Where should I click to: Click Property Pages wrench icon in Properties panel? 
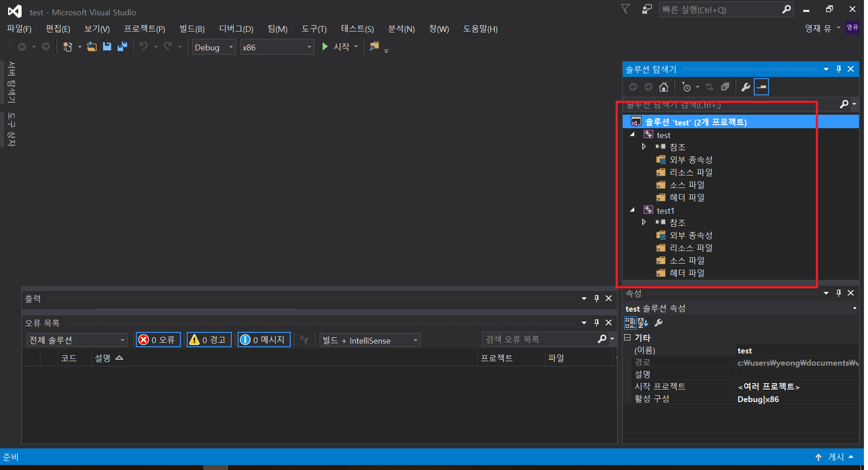click(x=659, y=323)
